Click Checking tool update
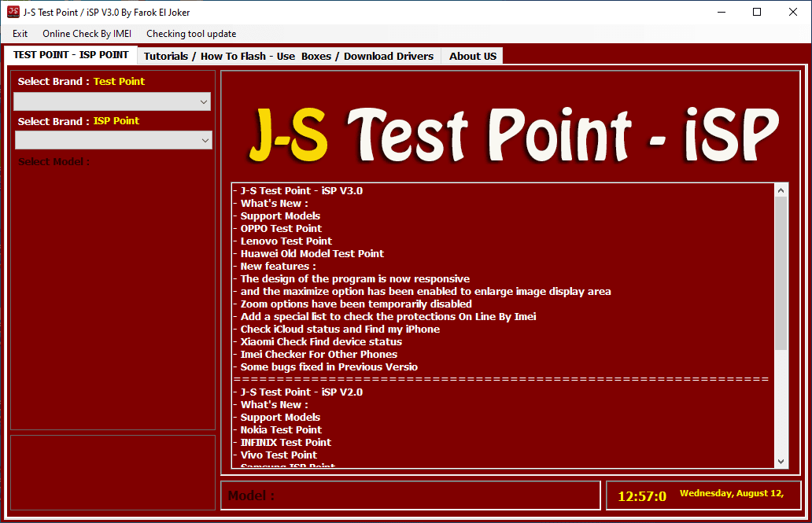Viewport: 812px width, 523px height. [x=191, y=34]
